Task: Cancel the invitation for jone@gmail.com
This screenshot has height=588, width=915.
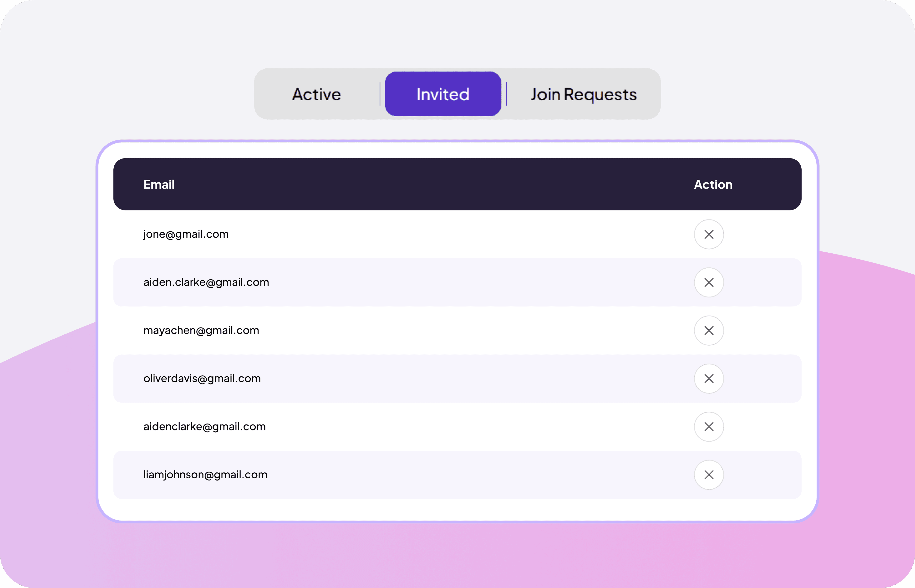Action: coord(709,234)
